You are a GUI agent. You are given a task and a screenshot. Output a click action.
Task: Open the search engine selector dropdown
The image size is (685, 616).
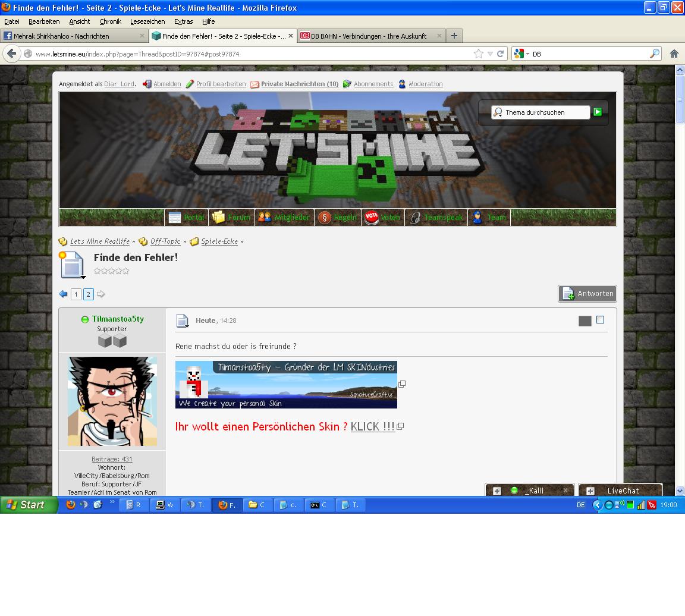(x=521, y=54)
